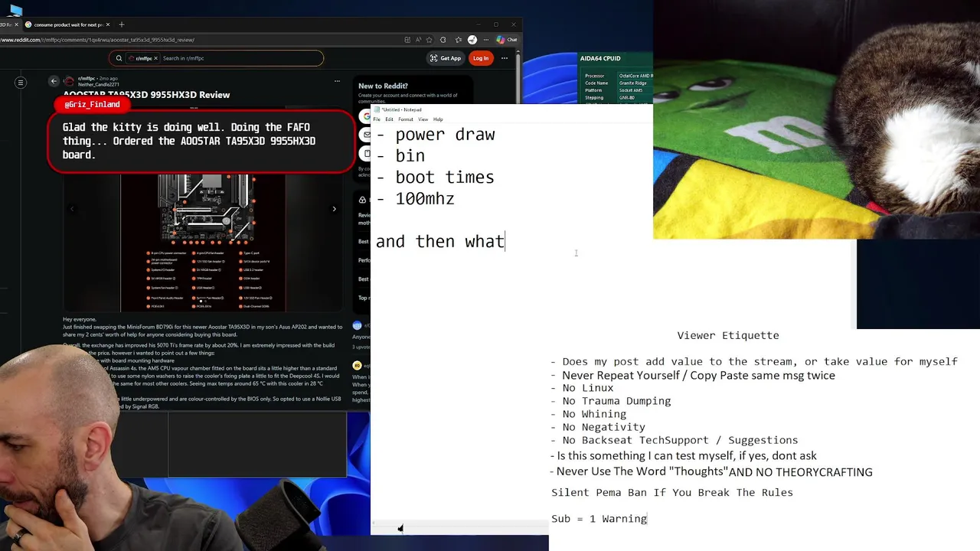Show next image with the gallery right arrow
This screenshot has height=551, width=980.
pyautogui.click(x=334, y=209)
